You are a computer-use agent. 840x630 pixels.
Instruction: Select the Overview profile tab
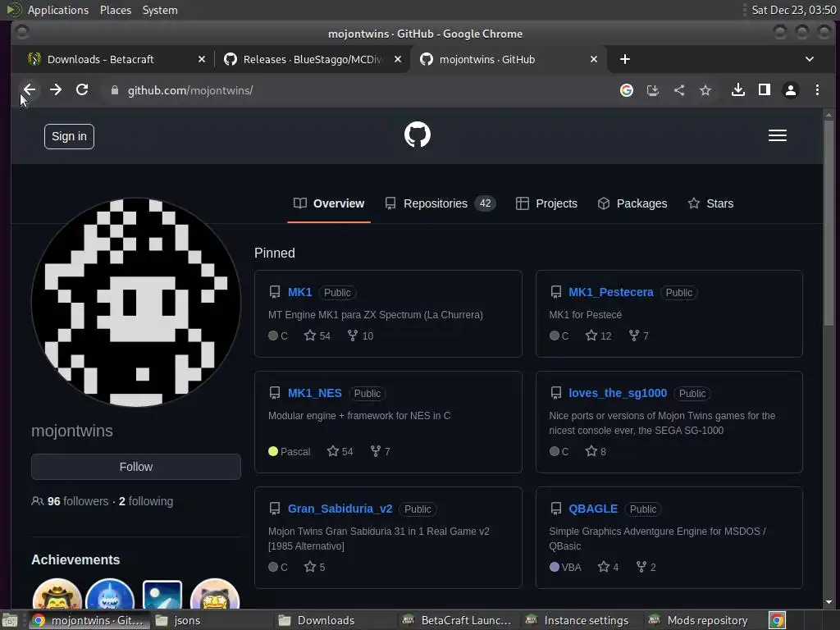(x=329, y=203)
